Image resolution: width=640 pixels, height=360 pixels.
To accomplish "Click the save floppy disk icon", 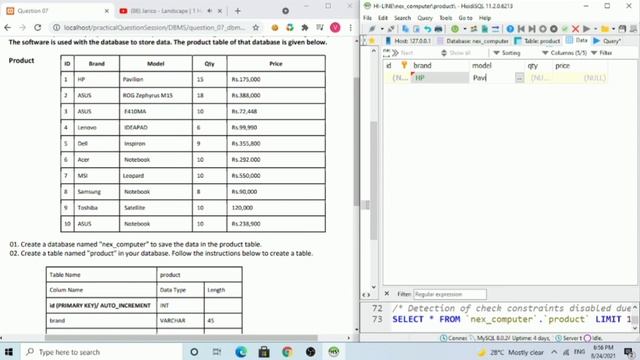I will click(622, 29).
